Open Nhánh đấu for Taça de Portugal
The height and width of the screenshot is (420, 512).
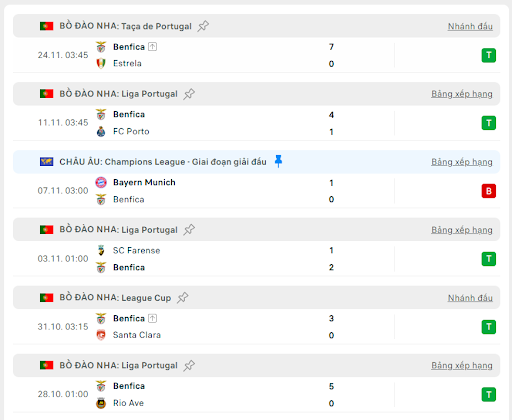[x=470, y=26]
